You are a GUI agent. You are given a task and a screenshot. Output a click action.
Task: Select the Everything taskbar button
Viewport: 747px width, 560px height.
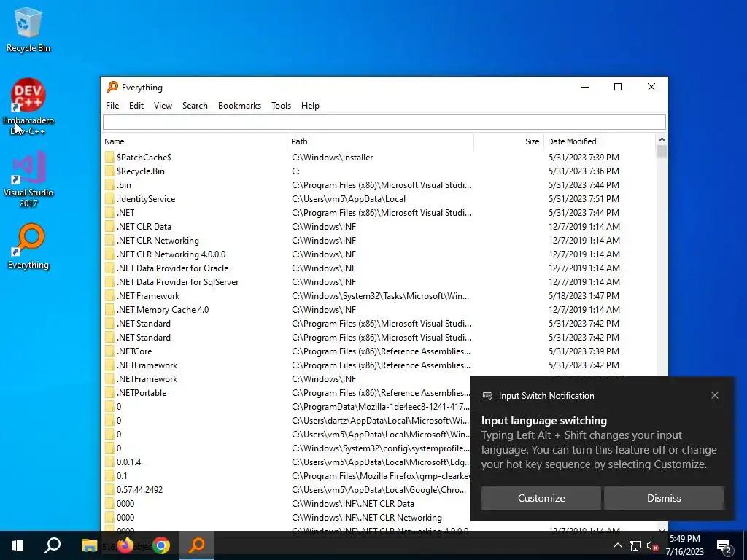click(197, 545)
